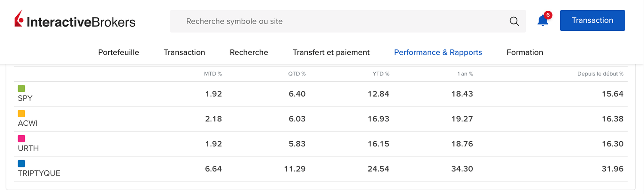Click the search magnifier icon
The height and width of the screenshot is (194, 644).
click(514, 21)
